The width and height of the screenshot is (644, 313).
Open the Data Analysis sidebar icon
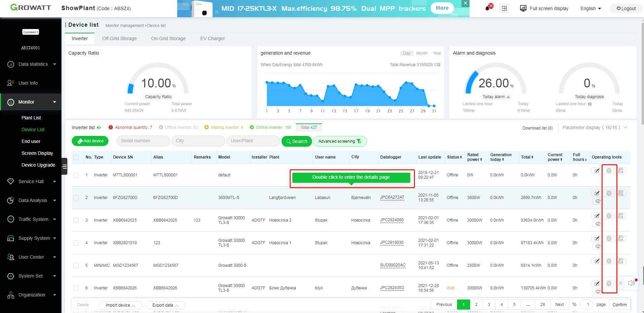tap(10, 200)
